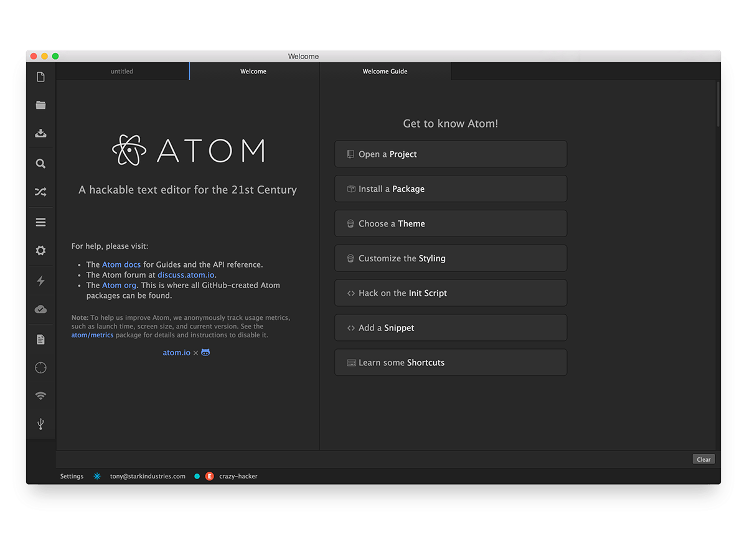Switch to the Welcome Guide tab

tap(385, 72)
